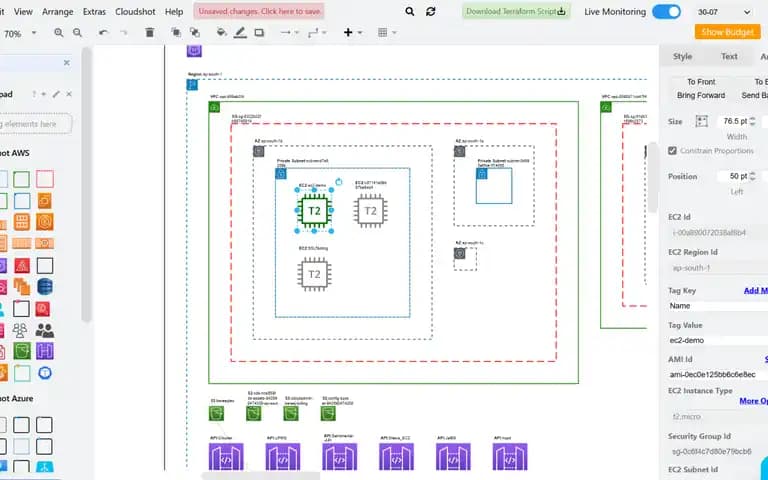Click Unsaved changes save banner

pyautogui.click(x=259, y=11)
